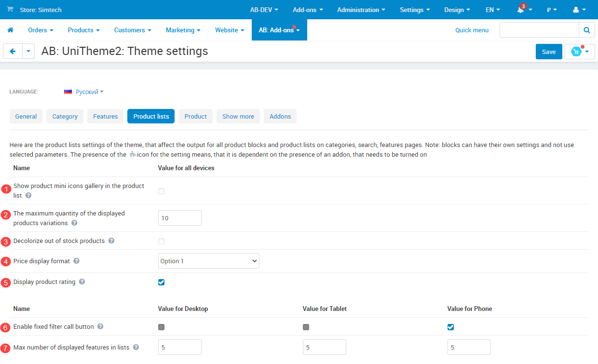Screen dimensions: 598x364
Task: Open the Marketing menu
Action: point(183,30)
